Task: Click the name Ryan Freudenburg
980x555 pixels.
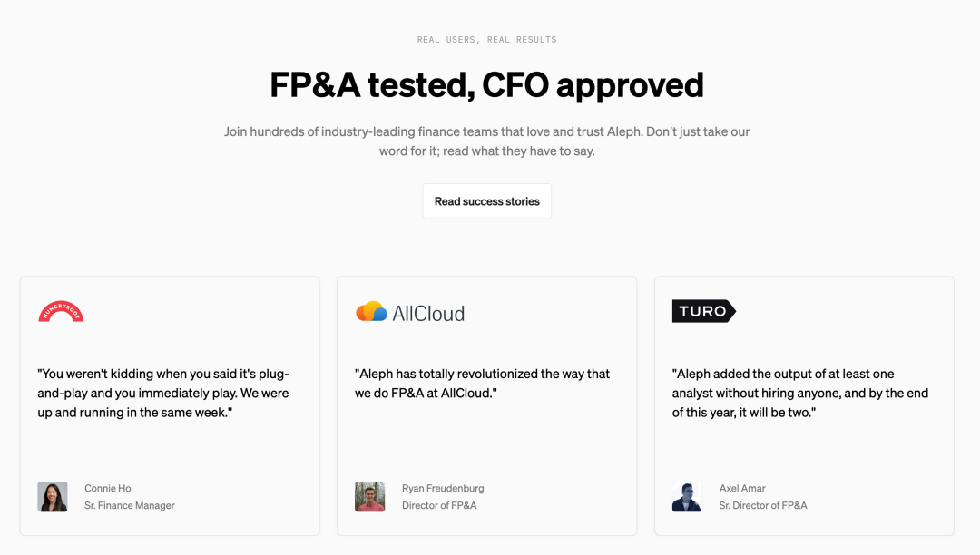Action: (443, 488)
